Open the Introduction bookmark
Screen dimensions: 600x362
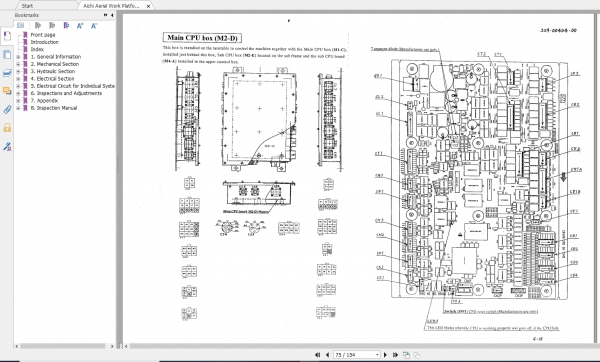pos(44,42)
